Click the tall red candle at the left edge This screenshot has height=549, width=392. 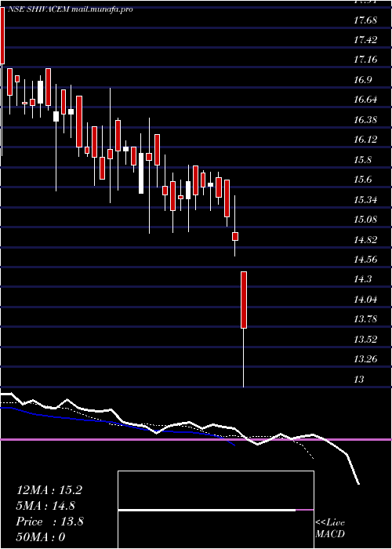tap(2, 36)
